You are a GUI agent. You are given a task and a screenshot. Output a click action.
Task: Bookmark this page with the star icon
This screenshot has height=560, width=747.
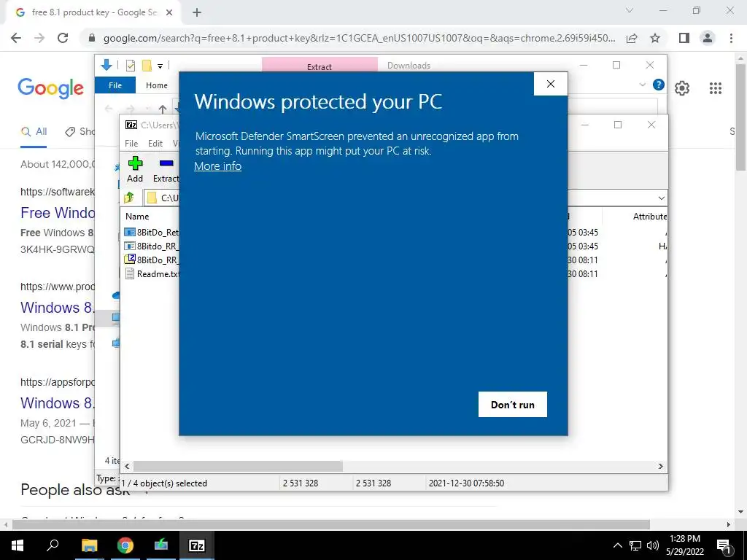pos(656,38)
